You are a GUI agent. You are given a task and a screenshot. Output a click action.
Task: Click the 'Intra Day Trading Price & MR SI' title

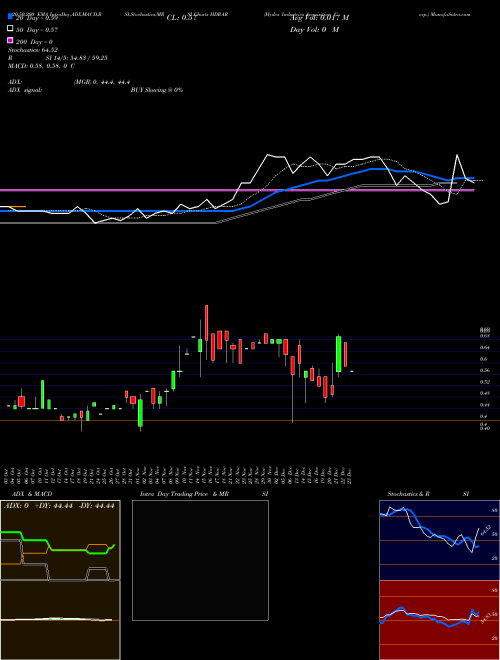(x=204, y=494)
